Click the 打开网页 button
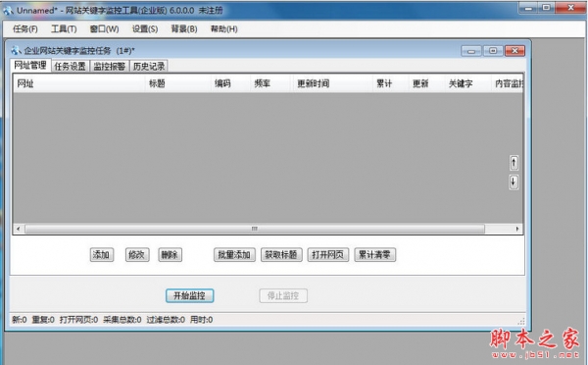Image resolution: width=588 pixels, height=365 pixels. tap(328, 254)
